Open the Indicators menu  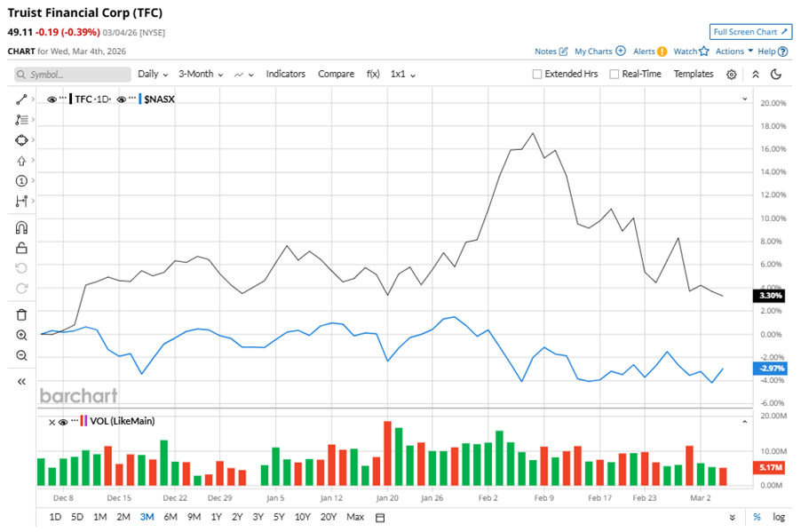286,74
